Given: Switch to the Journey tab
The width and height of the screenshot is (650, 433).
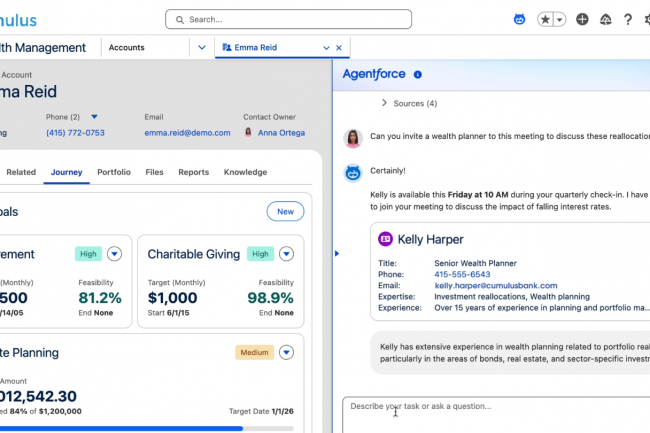Looking at the screenshot, I should [x=66, y=172].
